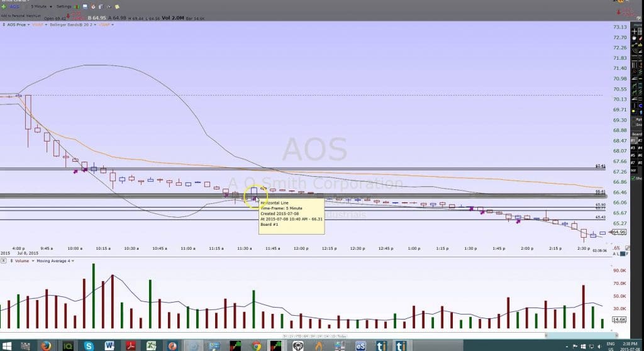Image resolution: width=644 pixels, height=351 pixels.
Task: Click the F axis button
Action: [x=628, y=254]
